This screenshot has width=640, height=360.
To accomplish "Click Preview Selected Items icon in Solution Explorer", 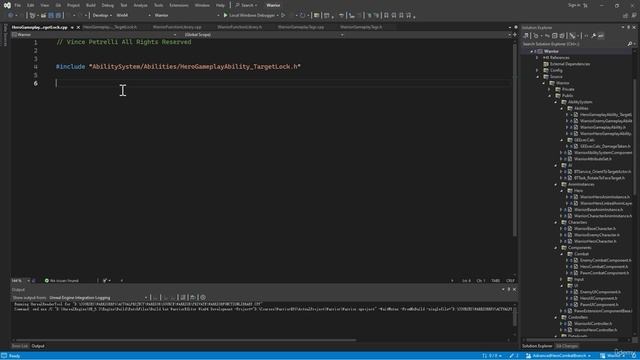I will pyautogui.click(x=601, y=36).
